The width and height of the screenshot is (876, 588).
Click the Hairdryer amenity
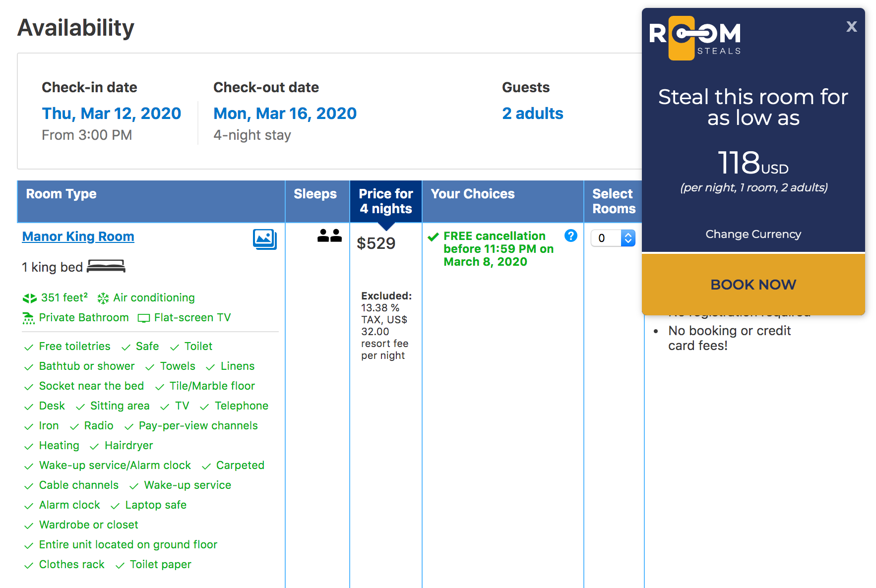pyautogui.click(x=128, y=445)
